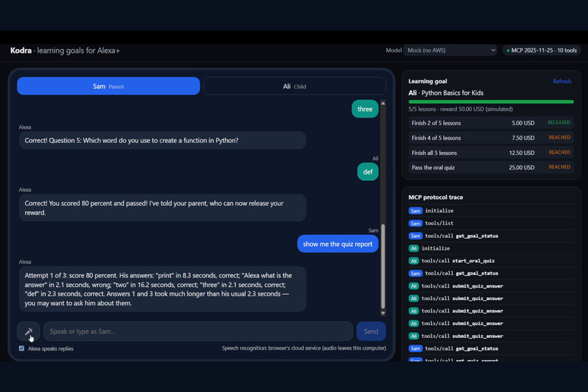The width and height of the screenshot is (588, 392).
Task: Open the Model dropdown showing Mock (no AWS)
Action: click(x=450, y=50)
